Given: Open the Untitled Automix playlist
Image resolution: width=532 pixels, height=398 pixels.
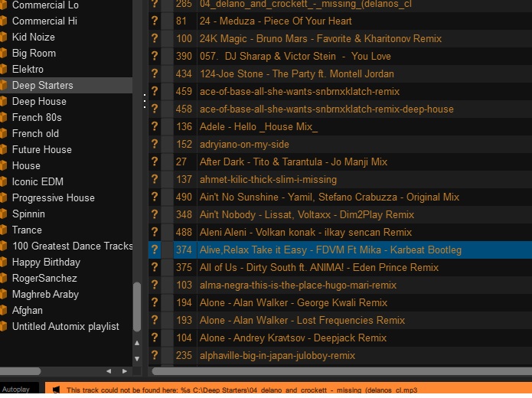Looking at the screenshot, I should [x=65, y=327].
